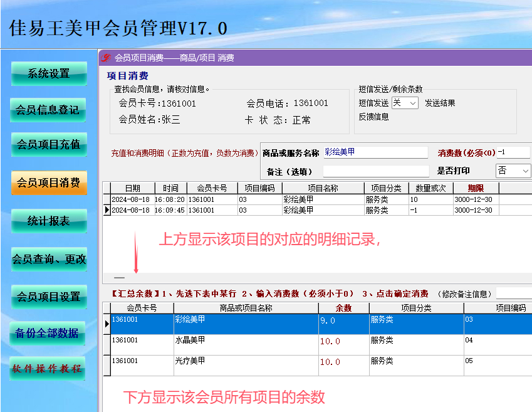Click the red logo icon in title bar
Image resolution: width=532 pixels, height=412 pixels.
click(105, 58)
